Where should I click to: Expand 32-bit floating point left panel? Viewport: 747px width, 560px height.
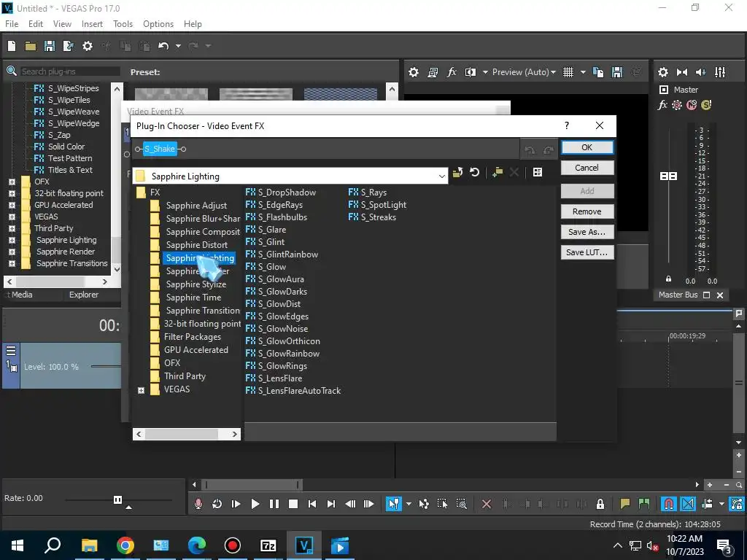click(12, 193)
